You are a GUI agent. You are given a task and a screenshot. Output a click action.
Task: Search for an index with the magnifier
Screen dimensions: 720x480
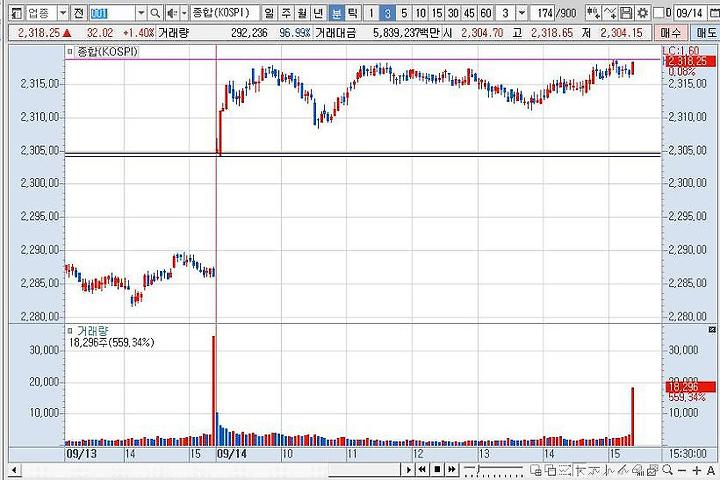click(155, 13)
